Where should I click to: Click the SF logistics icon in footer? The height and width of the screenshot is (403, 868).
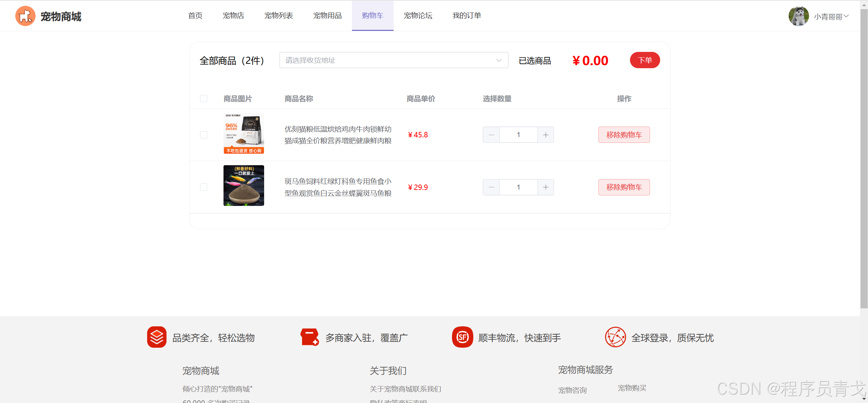tap(462, 337)
